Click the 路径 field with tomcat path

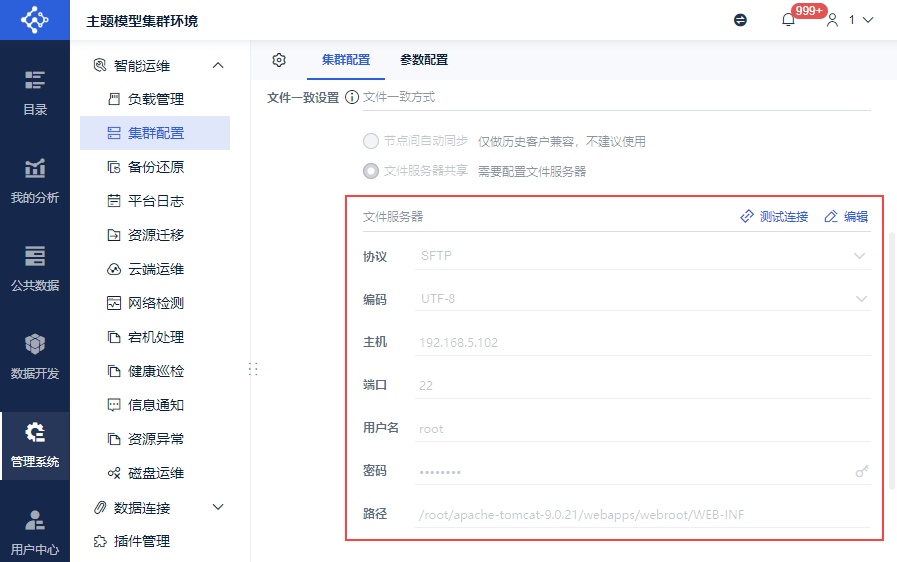click(x=643, y=514)
